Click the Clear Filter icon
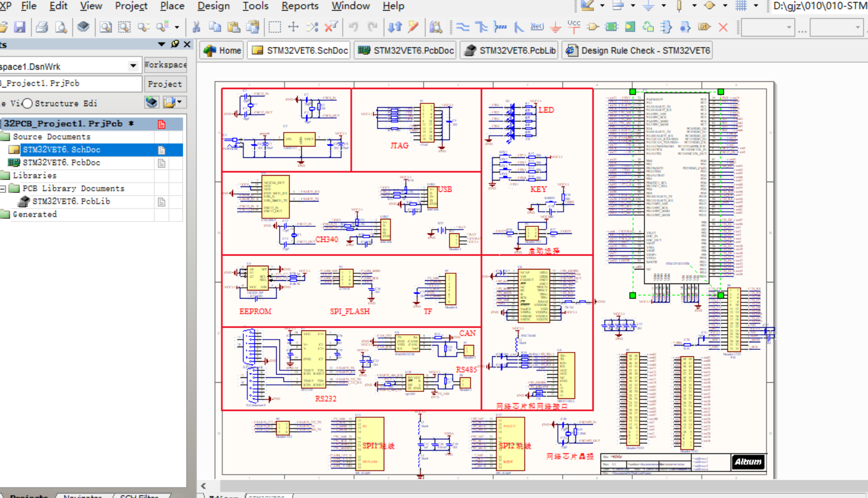868x498 pixels. pos(331,27)
